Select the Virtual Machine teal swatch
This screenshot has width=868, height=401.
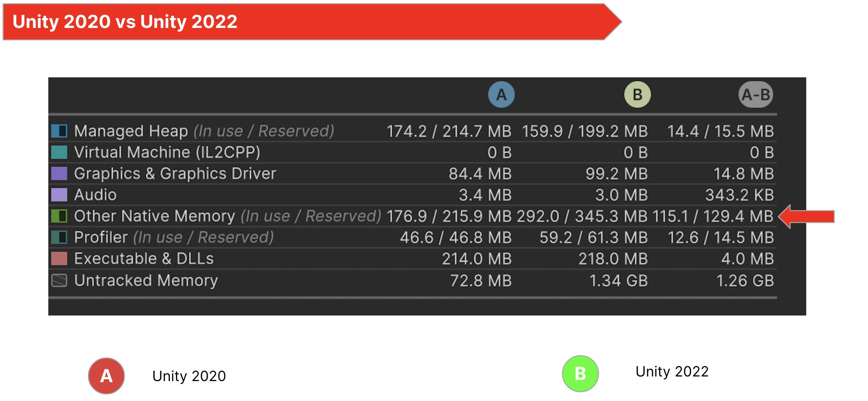pos(59,152)
